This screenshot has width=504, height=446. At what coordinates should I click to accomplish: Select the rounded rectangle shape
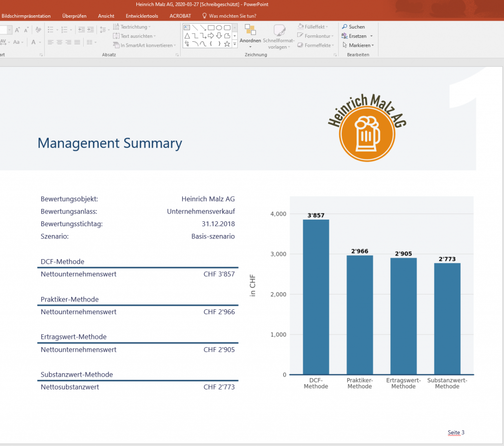[x=227, y=28]
